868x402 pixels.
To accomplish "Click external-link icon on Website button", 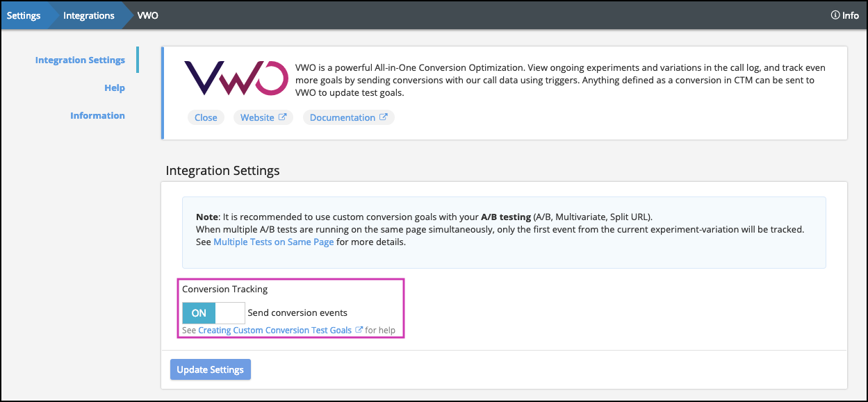I will click(x=282, y=117).
